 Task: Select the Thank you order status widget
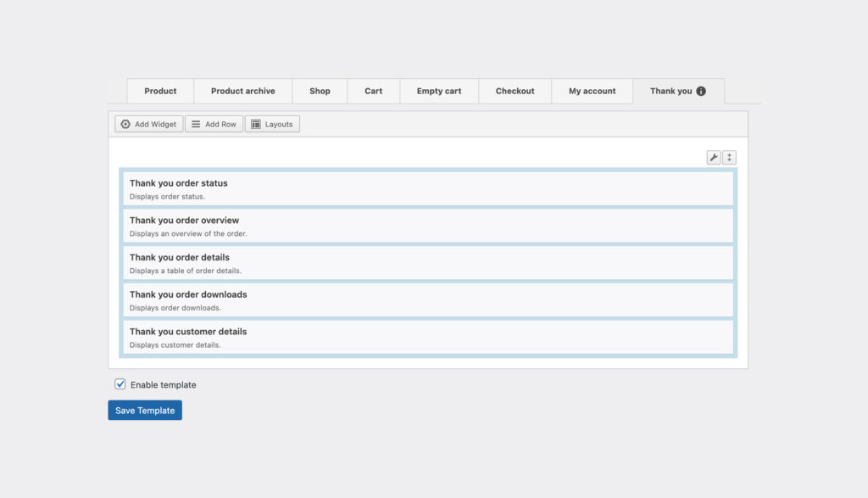click(x=428, y=188)
